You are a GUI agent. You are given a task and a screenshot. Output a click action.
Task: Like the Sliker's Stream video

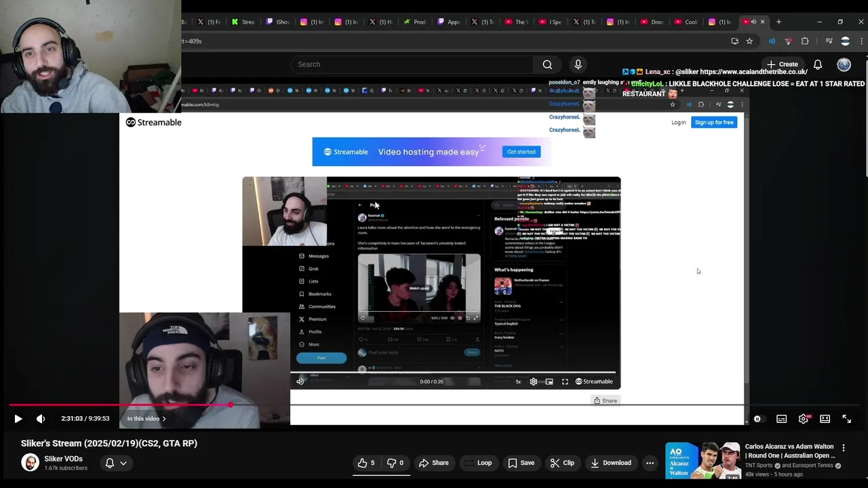coord(366,463)
